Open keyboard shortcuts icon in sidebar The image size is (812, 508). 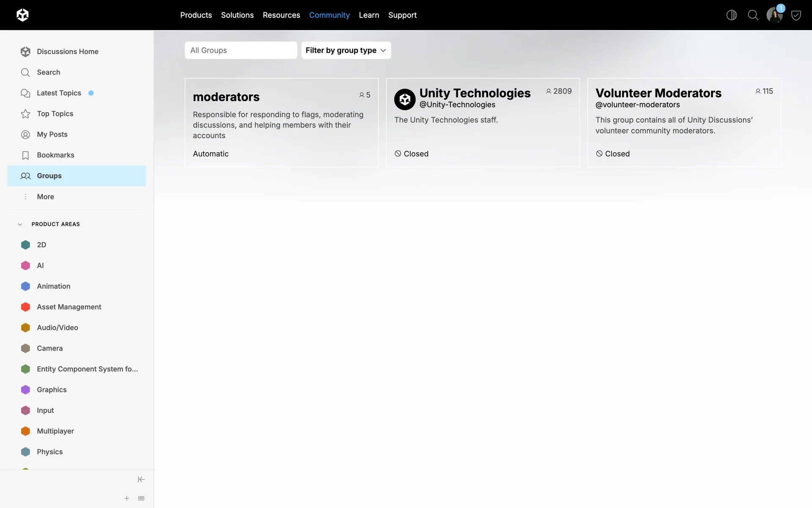pyautogui.click(x=141, y=498)
